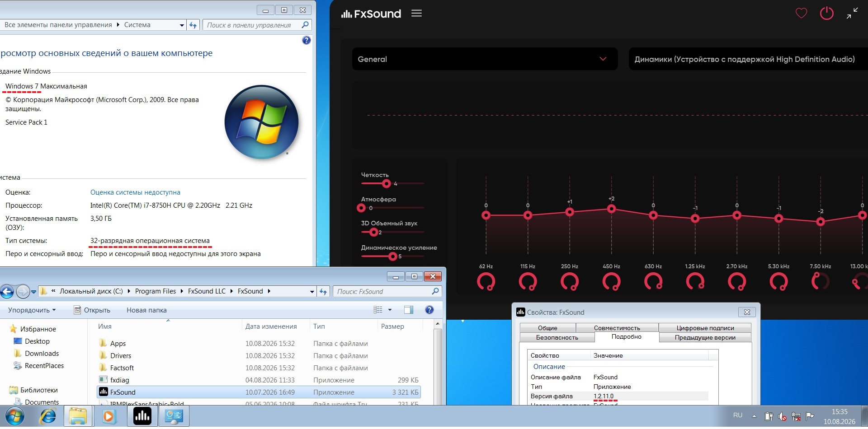Open the view options dropdown arrow in Explorer
Viewport: 868px width, 429px height.
pyautogui.click(x=390, y=310)
